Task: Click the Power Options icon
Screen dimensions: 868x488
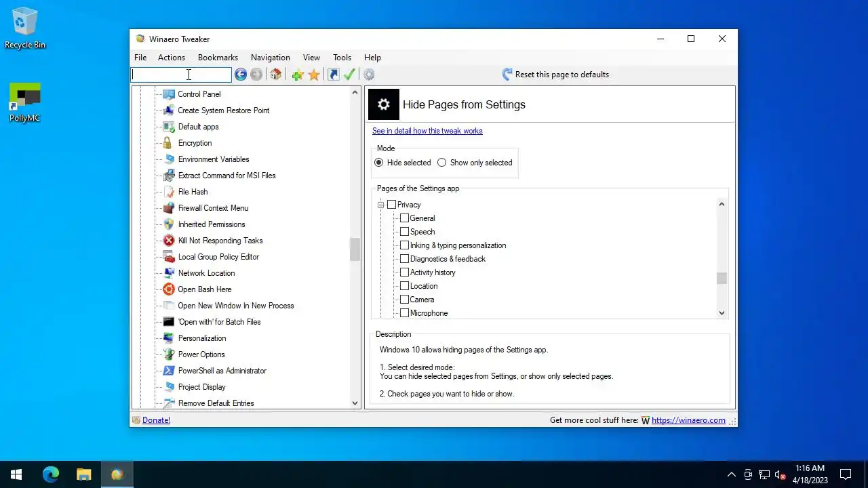Action: [x=169, y=354]
